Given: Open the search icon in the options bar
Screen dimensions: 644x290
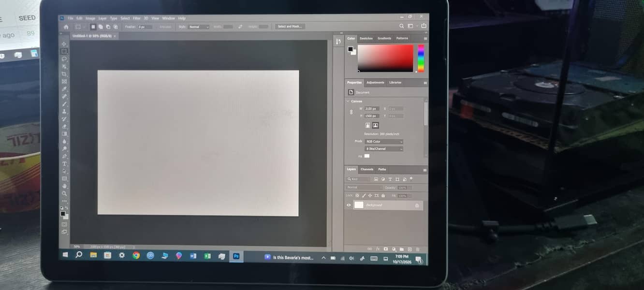Looking at the screenshot, I should pos(401,26).
